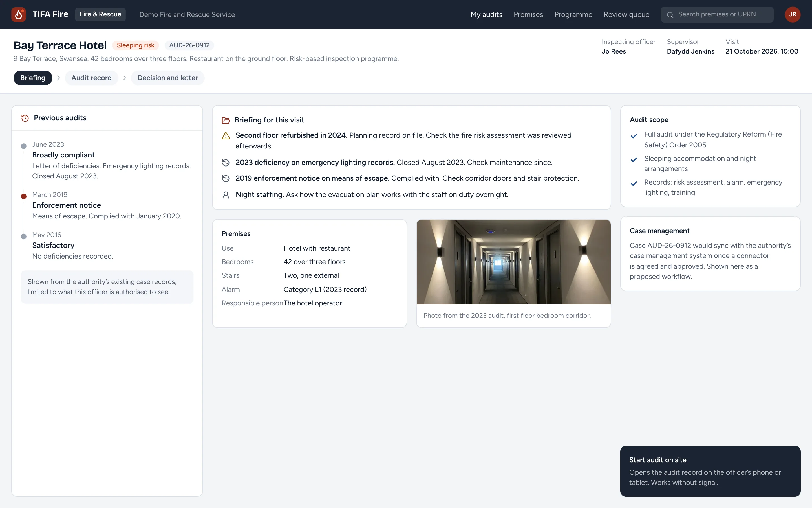This screenshot has width=812, height=508.
Task: Click the TIFA Fire flame logo
Action: [18, 14]
